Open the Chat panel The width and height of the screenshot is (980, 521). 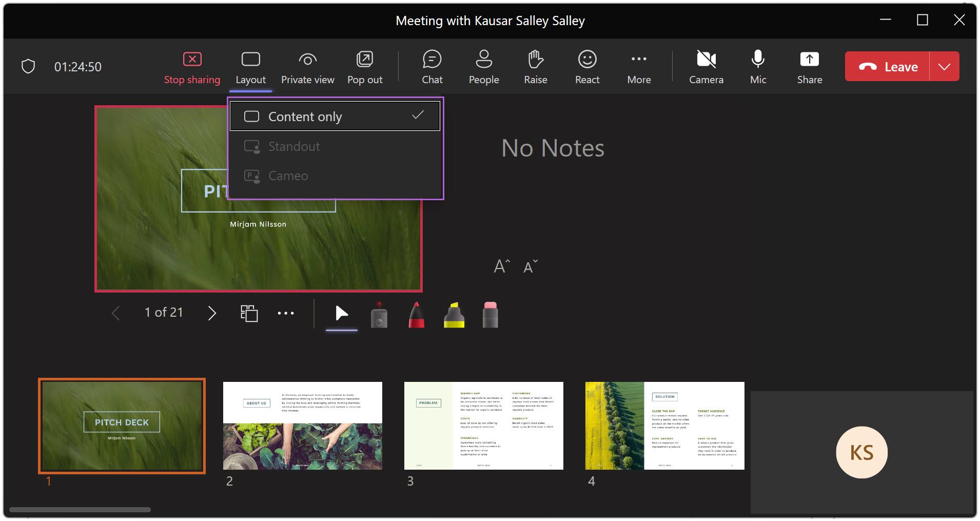(432, 66)
